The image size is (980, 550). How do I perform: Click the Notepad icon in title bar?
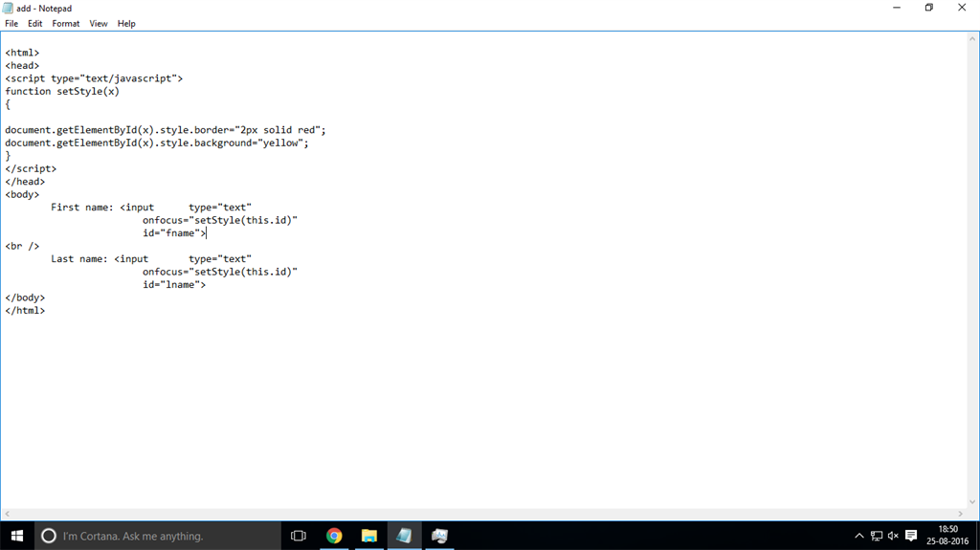(8, 8)
